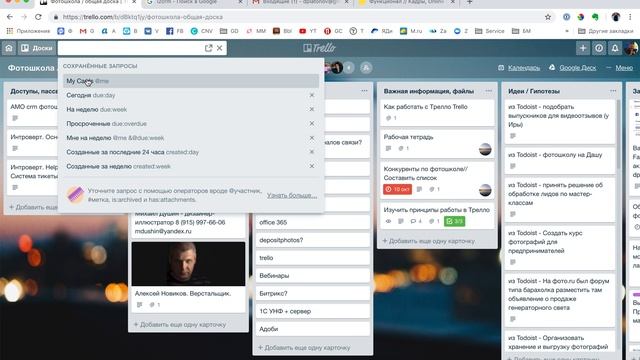Add card under the Адоби list
Image resolution: width=640 pixels, height=360 pixels.
click(304, 348)
